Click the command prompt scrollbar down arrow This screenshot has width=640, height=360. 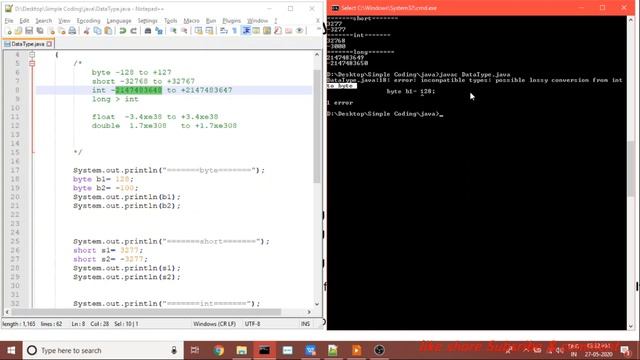(x=631, y=326)
